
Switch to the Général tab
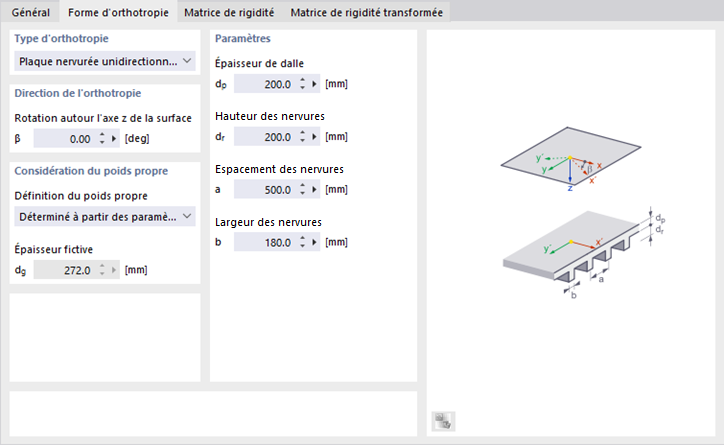pyautogui.click(x=30, y=12)
